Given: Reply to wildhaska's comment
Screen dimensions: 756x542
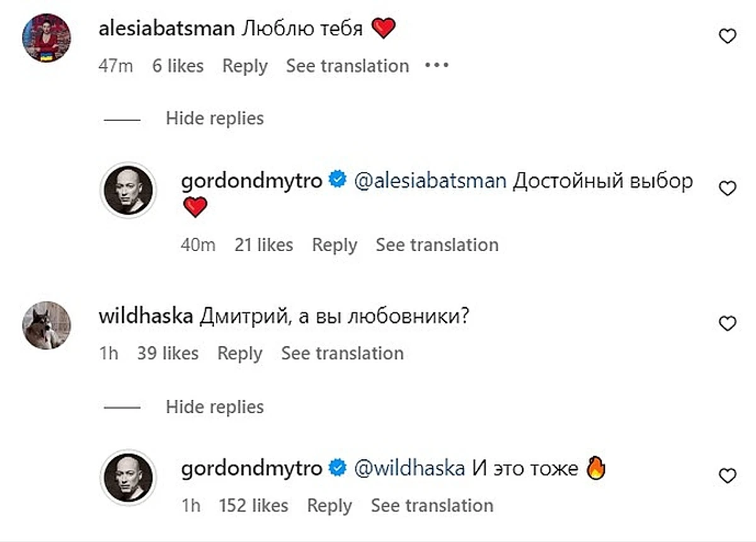Looking at the screenshot, I should tap(239, 354).
